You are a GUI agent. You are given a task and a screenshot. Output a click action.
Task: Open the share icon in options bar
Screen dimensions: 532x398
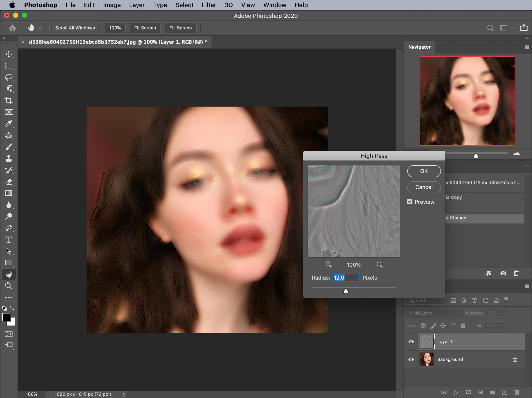point(524,28)
